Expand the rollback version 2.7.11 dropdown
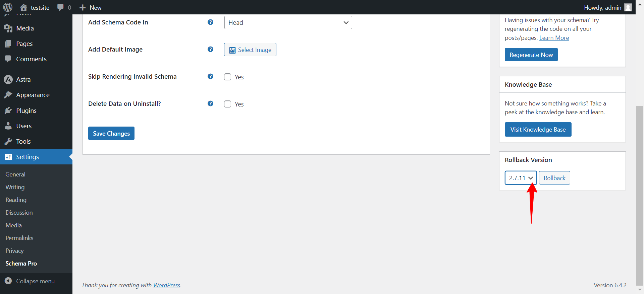 (521, 178)
